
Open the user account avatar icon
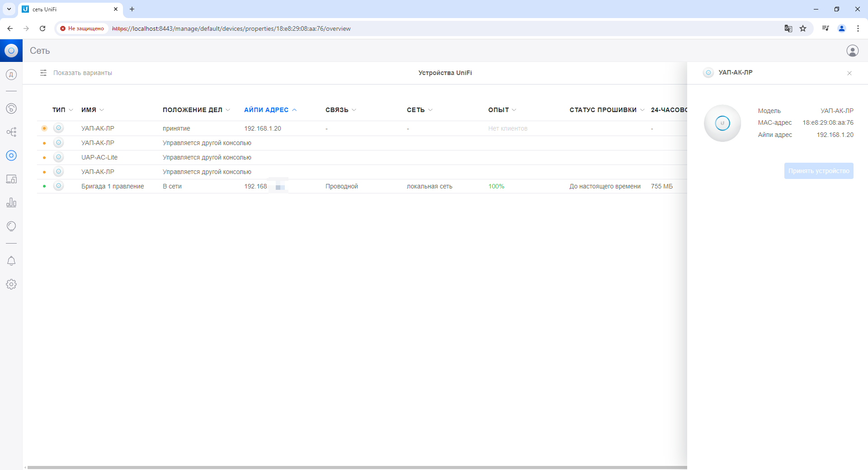852,51
